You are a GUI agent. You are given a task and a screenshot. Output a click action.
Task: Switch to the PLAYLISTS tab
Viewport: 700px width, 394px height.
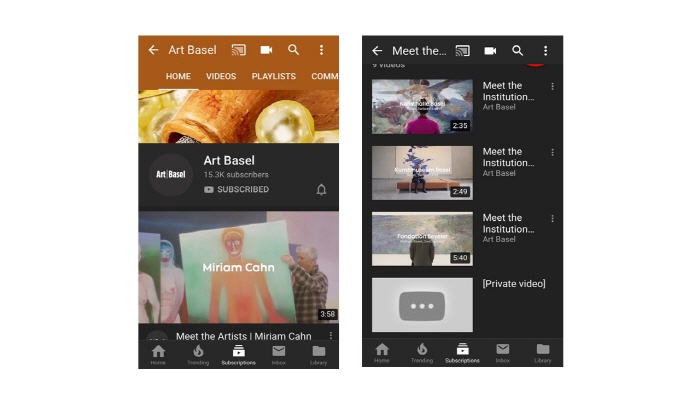pyautogui.click(x=274, y=76)
